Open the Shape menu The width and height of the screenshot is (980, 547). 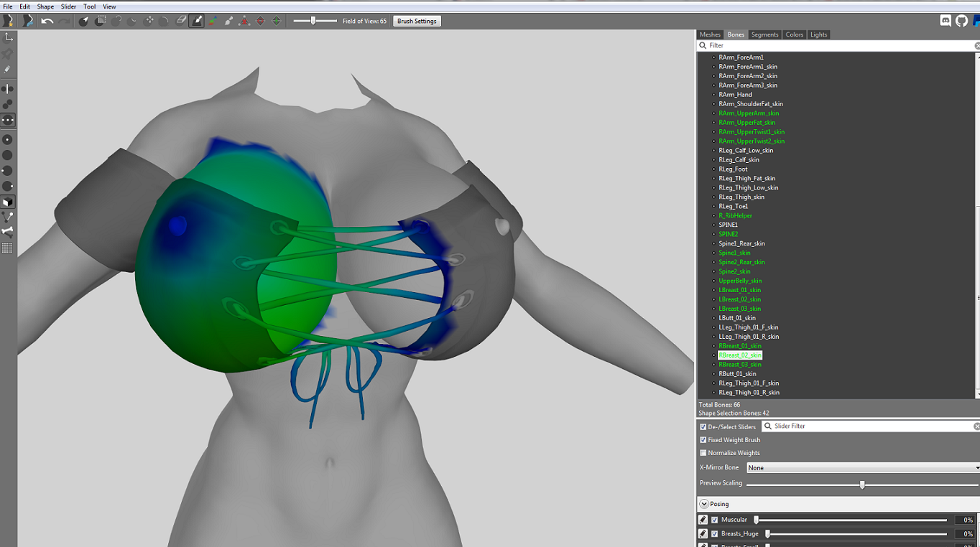click(45, 6)
